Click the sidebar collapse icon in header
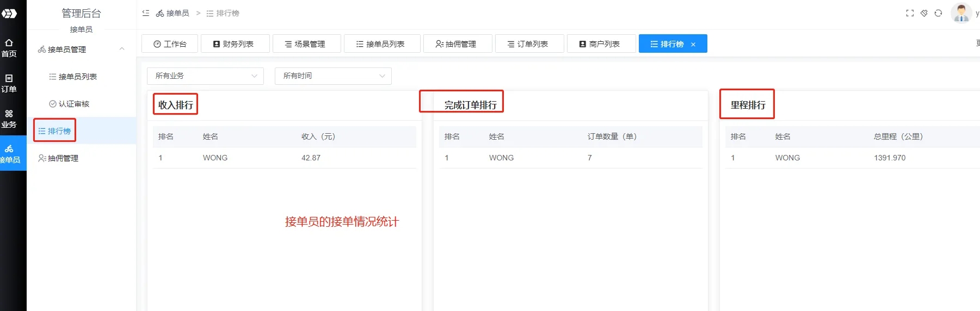Image resolution: width=980 pixels, height=311 pixels. pos(146,13)
